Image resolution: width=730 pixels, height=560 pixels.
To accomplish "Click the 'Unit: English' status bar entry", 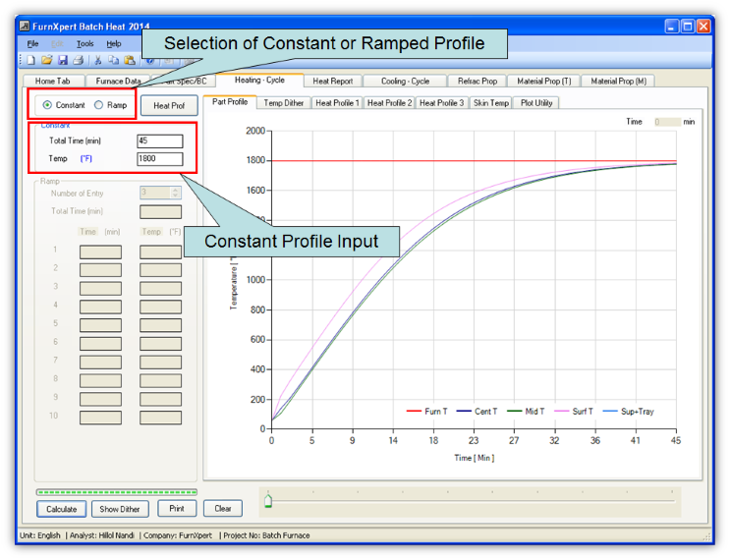I will click(x=40, y=535).
